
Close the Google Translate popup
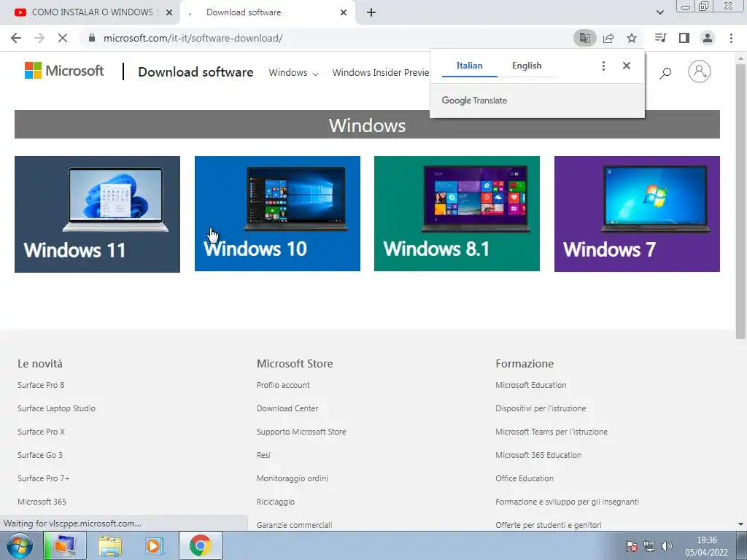[x=627, y=66]
